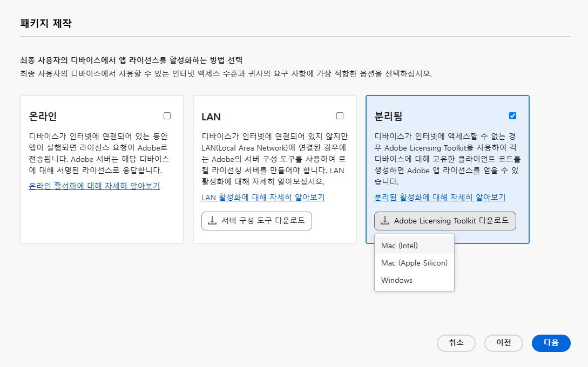Choose Mac (Apple Silicon) from download menu
This screenshot has height=367, width=588.
pyautogui.click(x=414, y=263)
